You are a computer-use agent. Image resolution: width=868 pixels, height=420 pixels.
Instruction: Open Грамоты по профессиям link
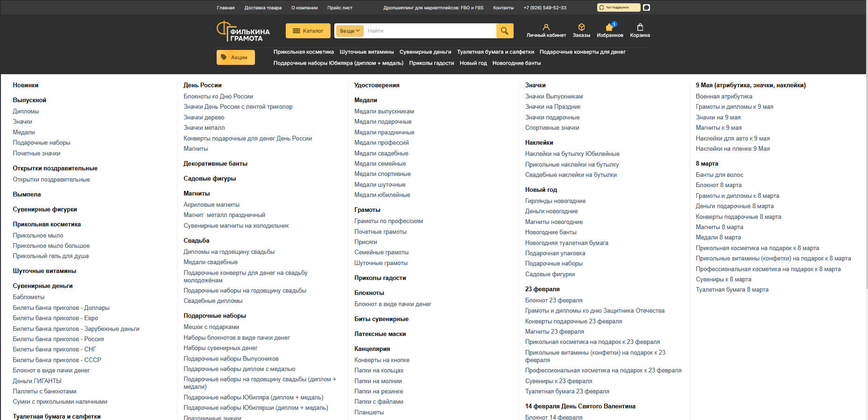[x=388, y=221]
